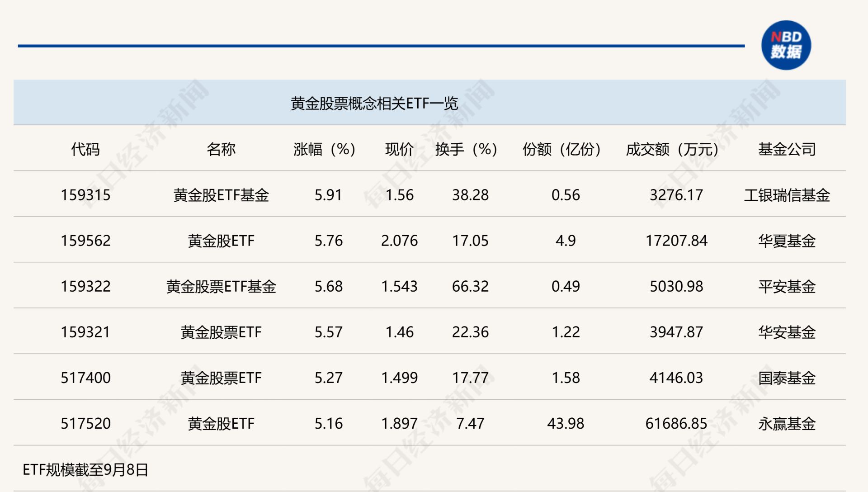Click the 现价 column header
This screenshot has width=868, height=492.
click(399, 149)
